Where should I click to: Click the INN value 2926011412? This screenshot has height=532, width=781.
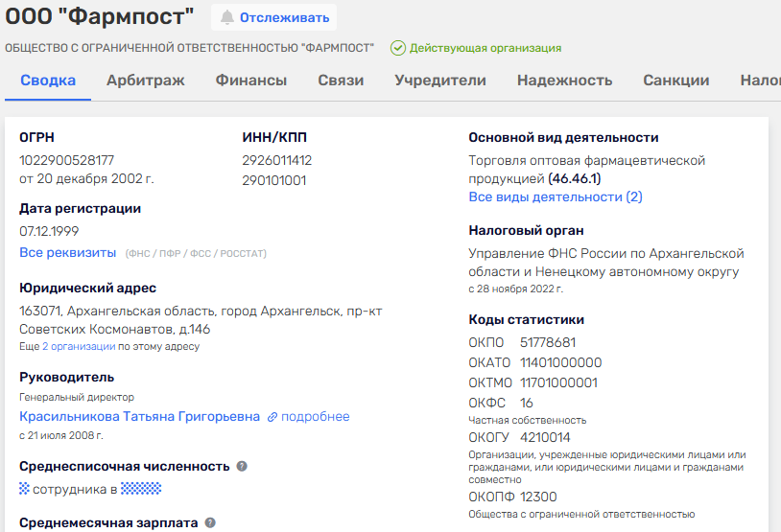277,160
